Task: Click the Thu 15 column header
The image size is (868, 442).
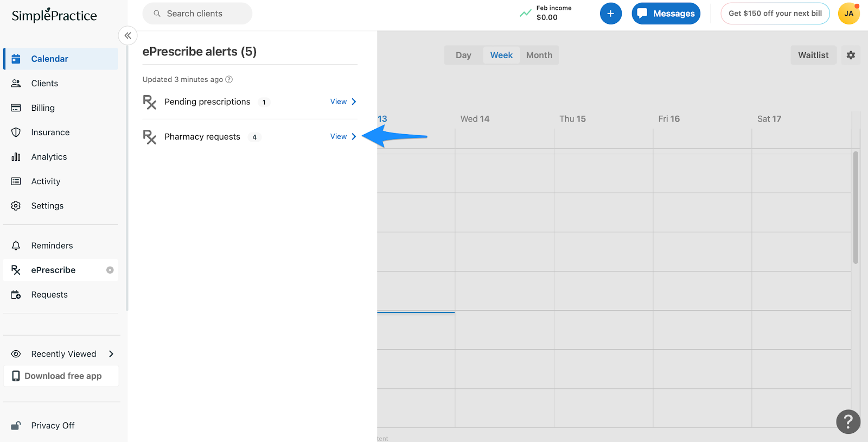Action: click(572, 118)
